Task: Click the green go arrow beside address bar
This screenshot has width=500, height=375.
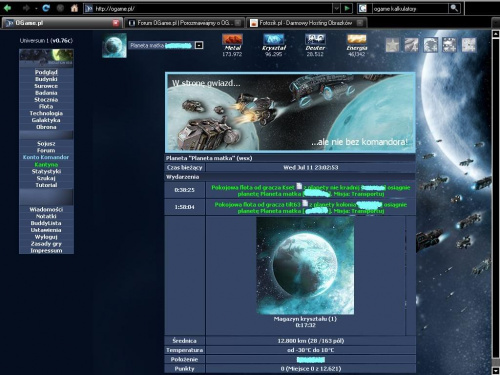Action: coord(347,8)
